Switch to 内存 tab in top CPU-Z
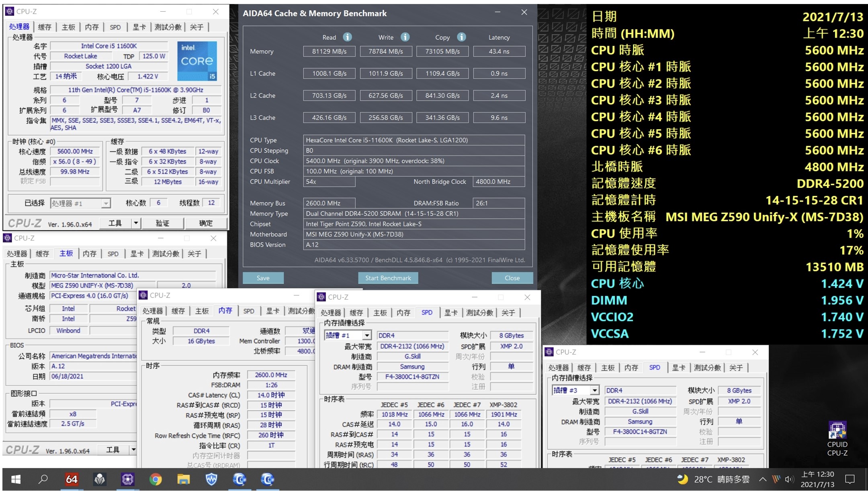The height and width of the screenshot is (491, 868). [x=92, y=27]
